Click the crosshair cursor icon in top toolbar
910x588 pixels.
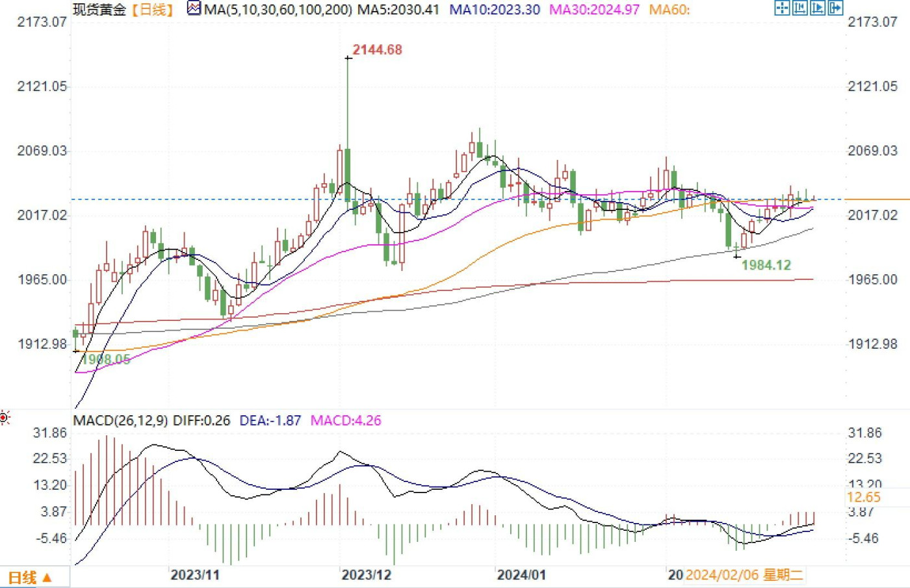click(x=783, y=8)
